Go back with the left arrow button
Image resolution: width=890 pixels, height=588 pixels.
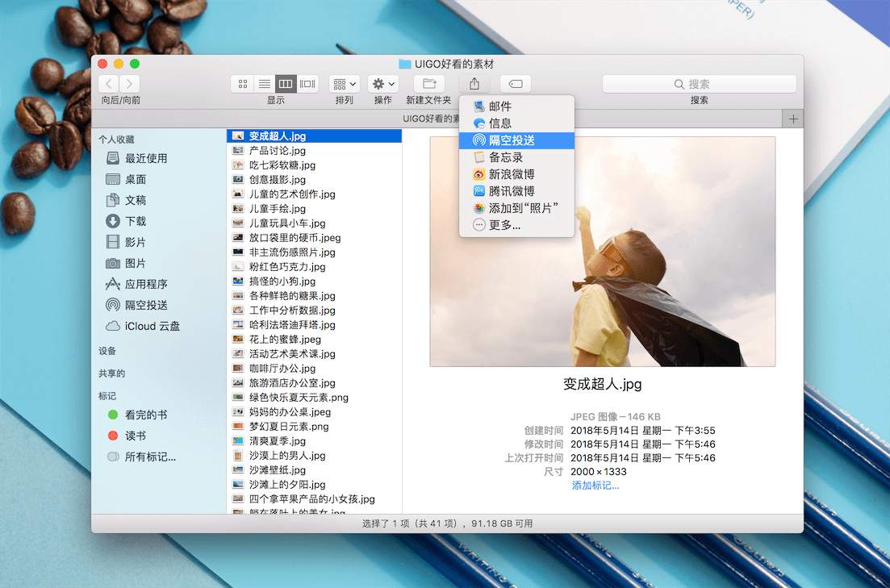(x=108, y=84)
